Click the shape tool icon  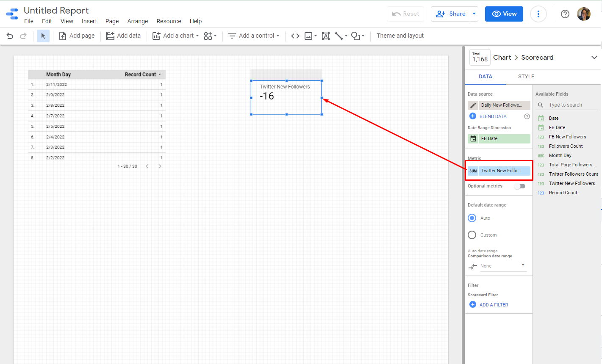pyautogui.click(x=356, y=36)
